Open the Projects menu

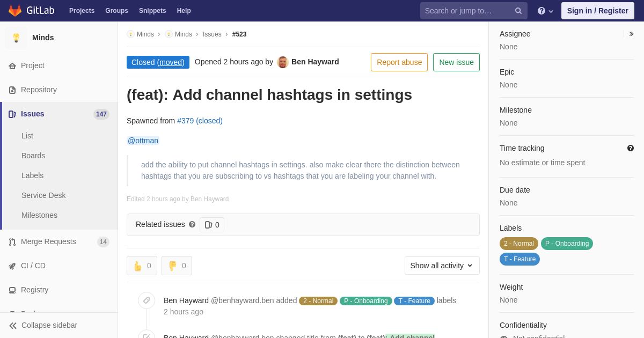point(82,11)
